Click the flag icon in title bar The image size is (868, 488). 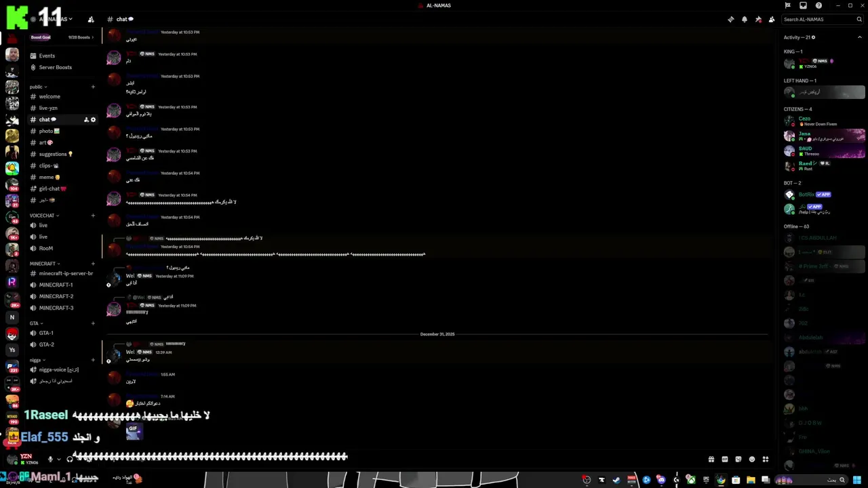tap(787, 5)
